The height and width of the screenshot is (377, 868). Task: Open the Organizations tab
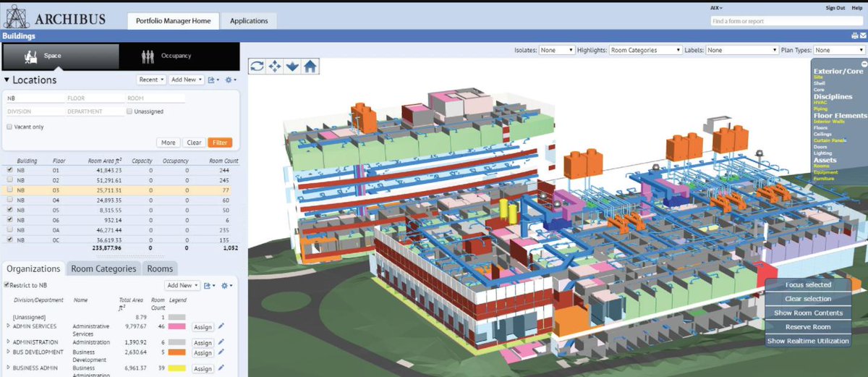[33, 268]
